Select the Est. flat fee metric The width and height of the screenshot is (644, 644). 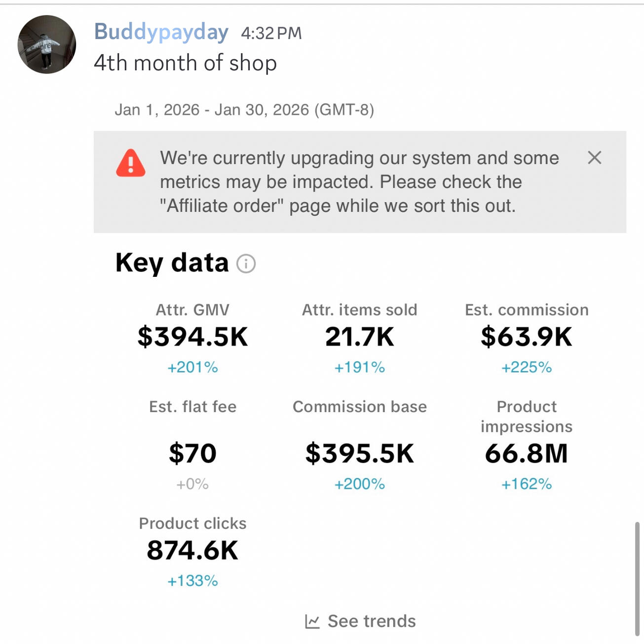(192, 453)
